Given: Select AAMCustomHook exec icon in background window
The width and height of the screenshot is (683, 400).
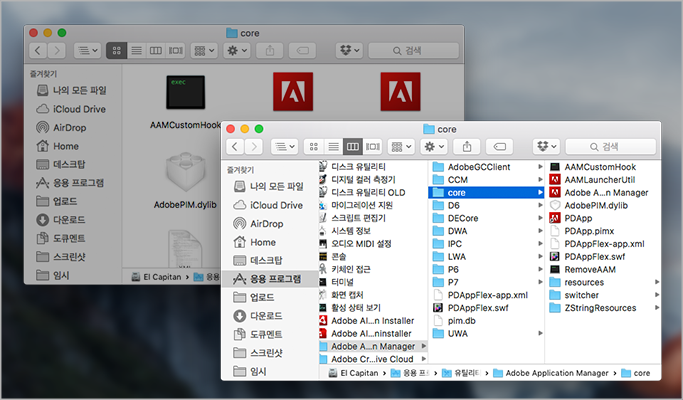Looking at the screenshot, I should (186, 92).
